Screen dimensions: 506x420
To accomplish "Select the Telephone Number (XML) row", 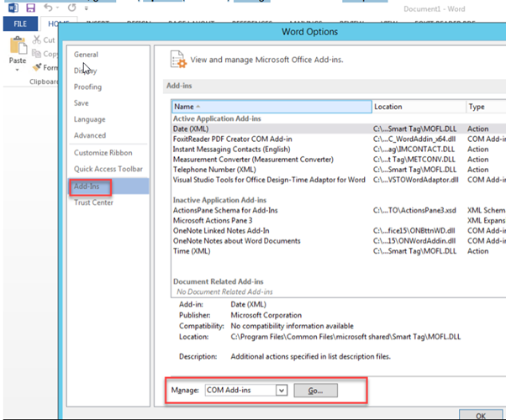I will click(339, 170).
